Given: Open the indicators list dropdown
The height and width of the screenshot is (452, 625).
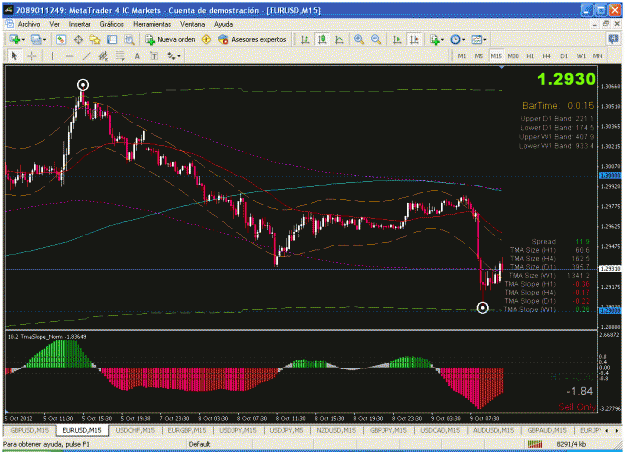Looking at the screenshot, I should (x=436, y=39).
